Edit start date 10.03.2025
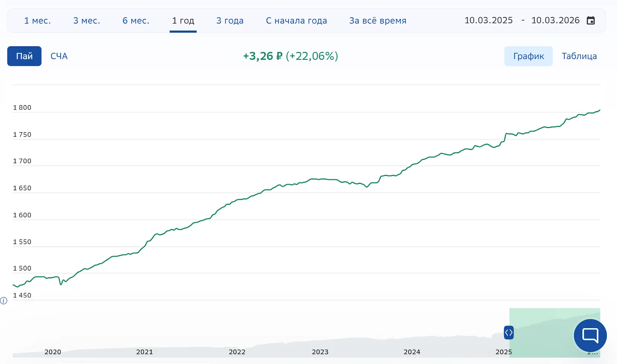The width and height of the screenshot is (617, 364). click(489, 20)
